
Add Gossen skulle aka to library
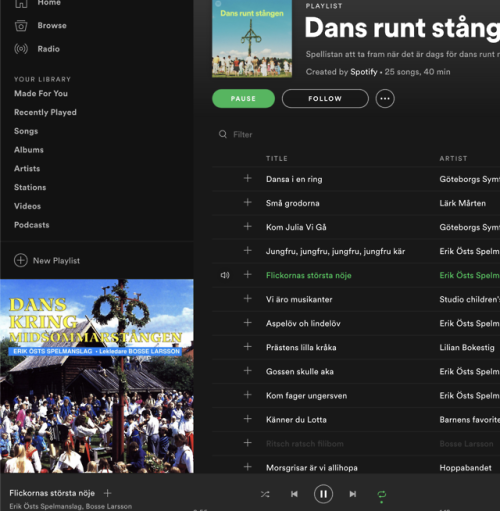[248, 371]
